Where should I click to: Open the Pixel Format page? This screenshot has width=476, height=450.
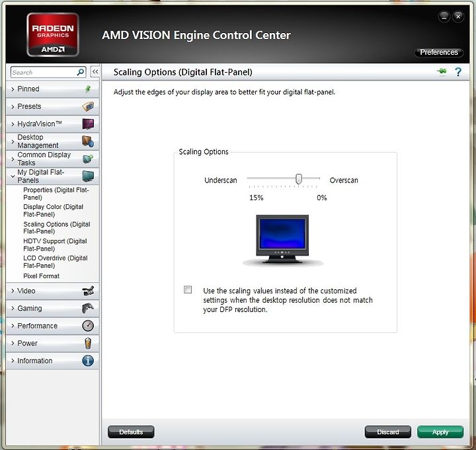(41, 276)
